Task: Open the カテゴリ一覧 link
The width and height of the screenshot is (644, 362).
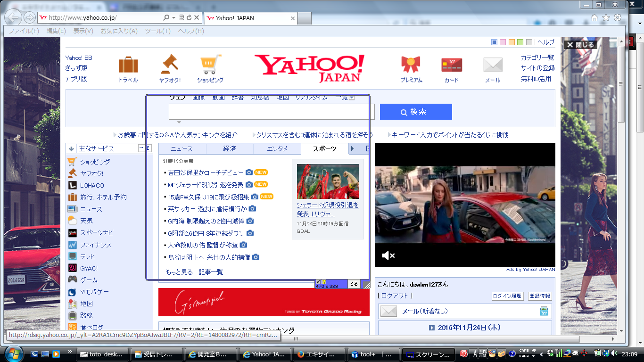Action: point(537,58)
